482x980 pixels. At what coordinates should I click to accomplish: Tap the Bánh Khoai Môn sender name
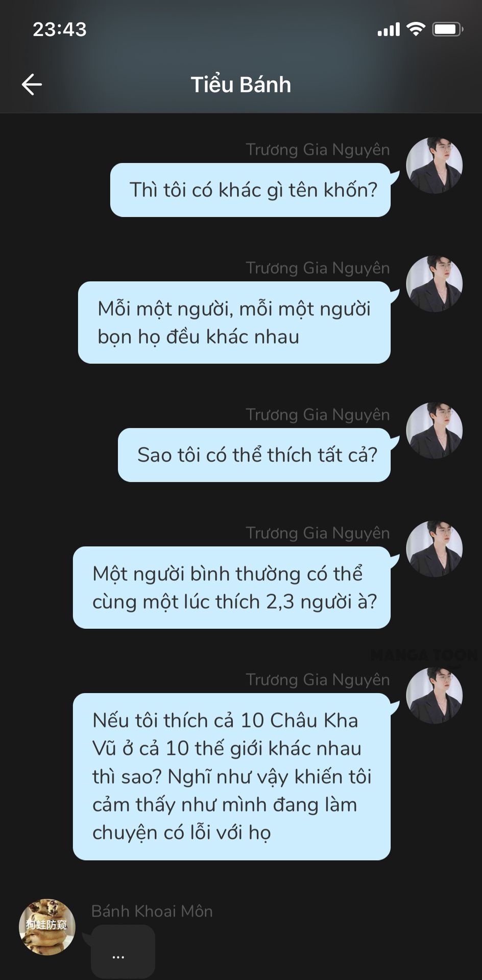(152, 911)
